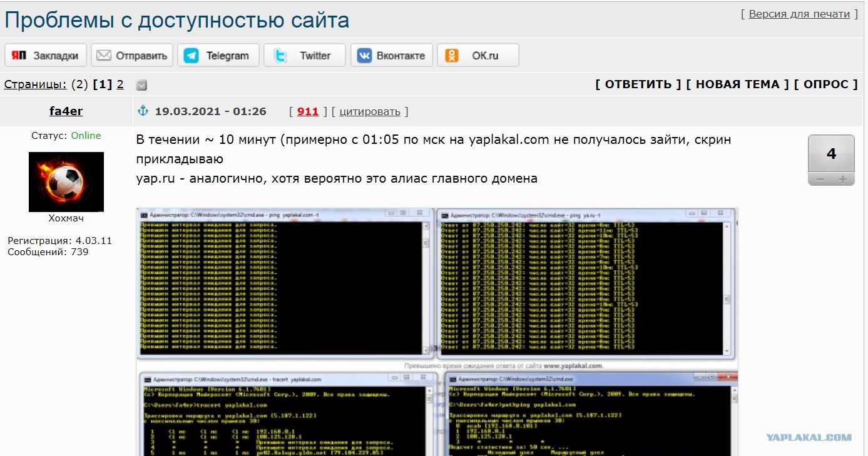Click the post line starting with yap.ru - аналогично
This screenshot has height=456, width=868.
click(337, 178)
